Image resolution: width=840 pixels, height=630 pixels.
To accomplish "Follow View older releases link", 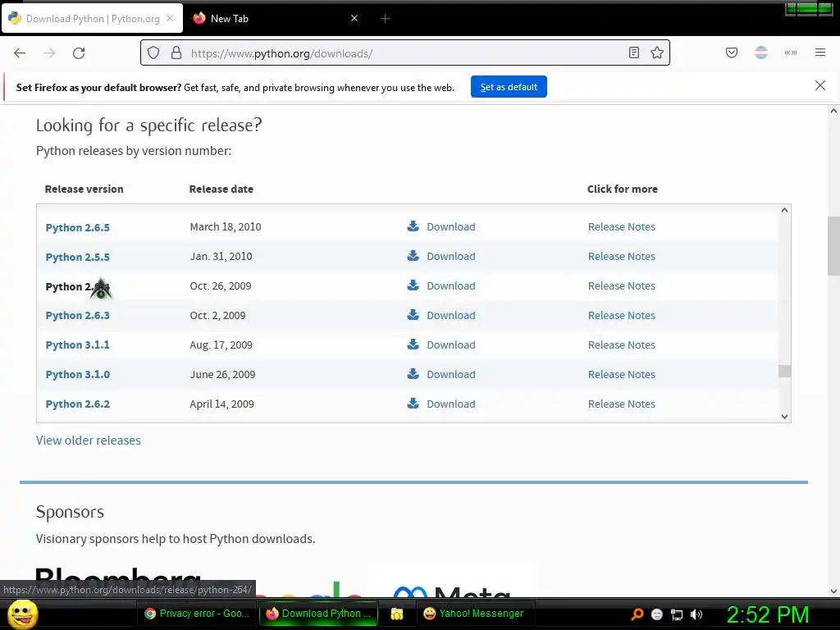I will pos(89,441).
